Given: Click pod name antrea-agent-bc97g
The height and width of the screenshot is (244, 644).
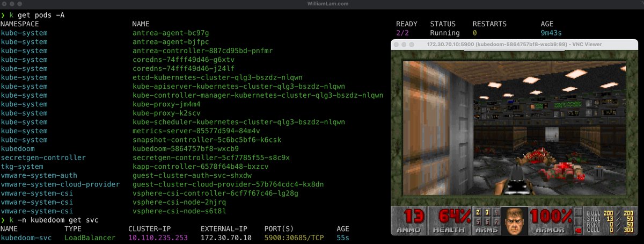Looking at the screenshot, I should [172, 33].
